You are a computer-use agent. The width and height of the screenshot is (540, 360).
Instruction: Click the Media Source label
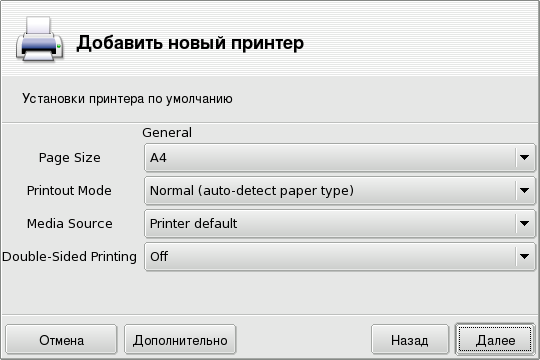(70, 223)
